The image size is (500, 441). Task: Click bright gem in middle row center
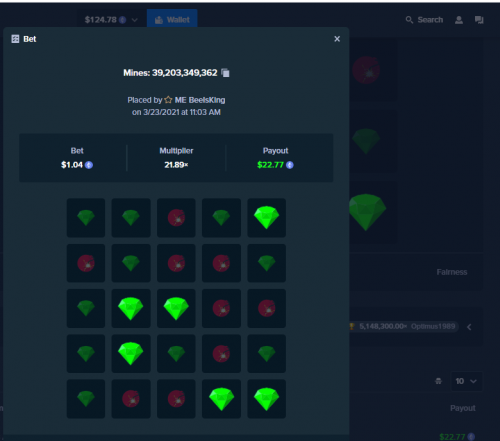pos(176,308)
